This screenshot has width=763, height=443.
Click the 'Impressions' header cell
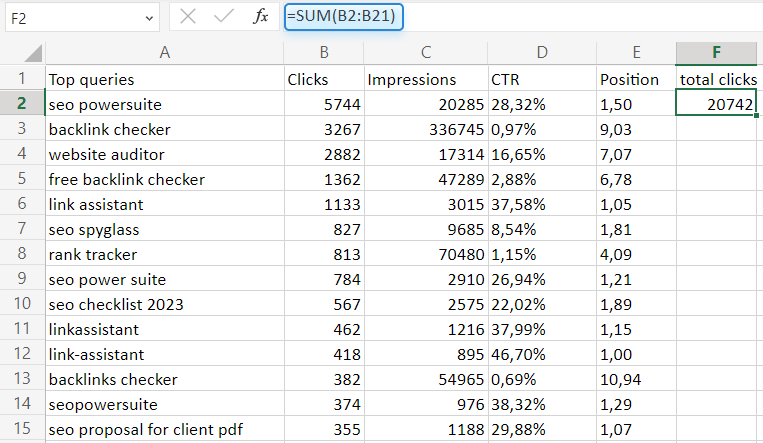click(426, 79)
